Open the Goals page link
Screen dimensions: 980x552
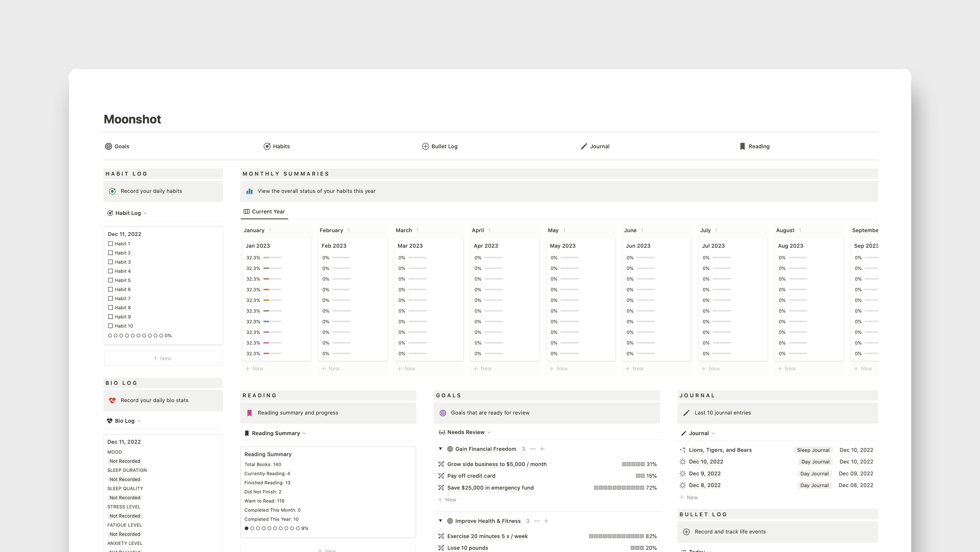(x=122, y=146)
